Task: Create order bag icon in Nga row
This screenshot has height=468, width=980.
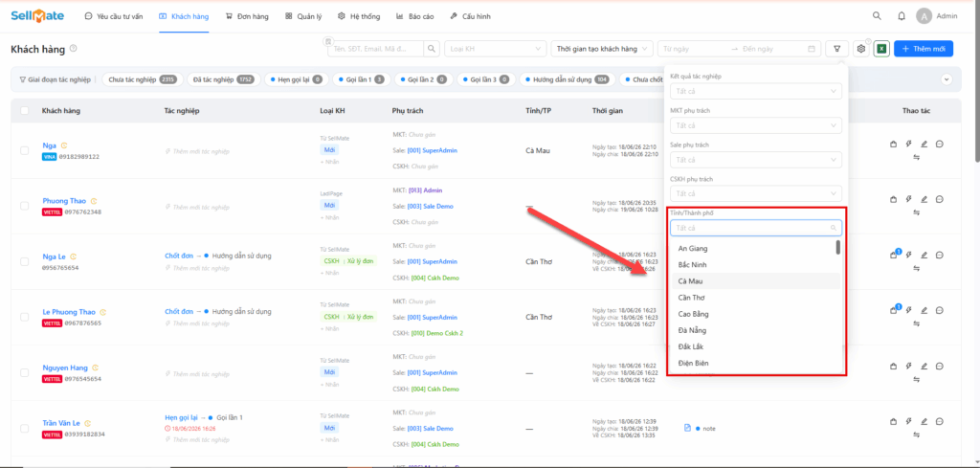Action: (x=893, y=144)
